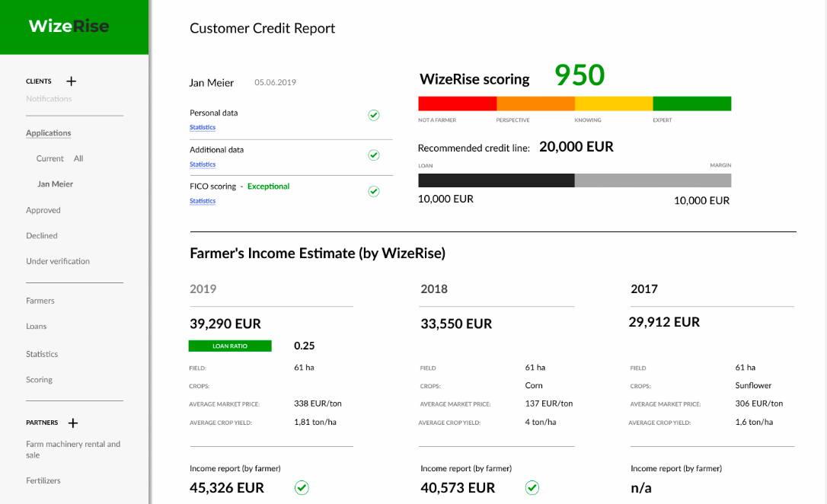The height and width of the screenshot is (504, 827).
Task: Click the Corn crop value
Action: click(x=534, y=385)
